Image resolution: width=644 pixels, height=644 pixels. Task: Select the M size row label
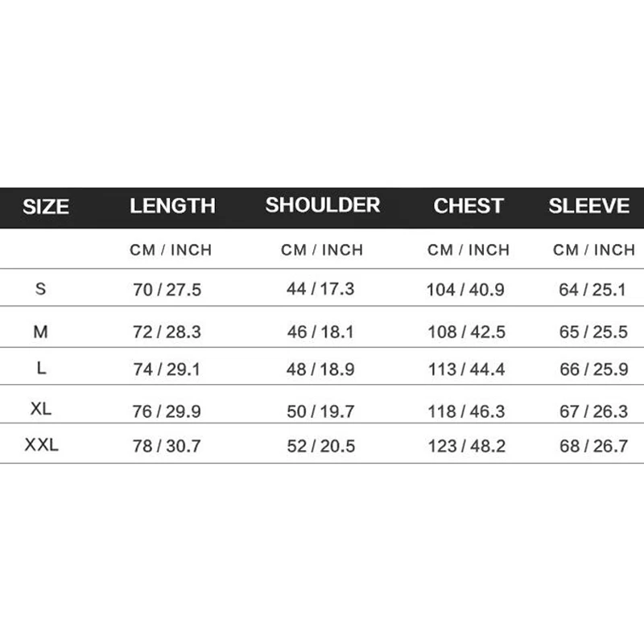[x=41, y=331]
